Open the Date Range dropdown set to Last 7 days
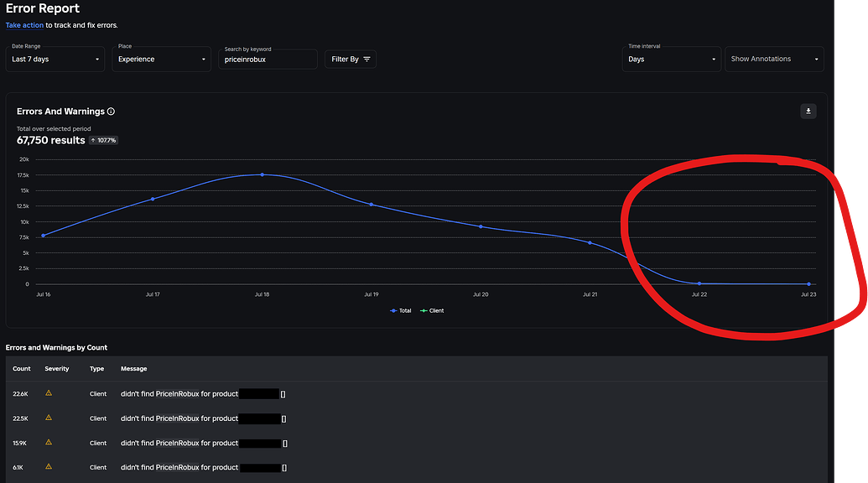868x483 pixels. coord(55,60)
